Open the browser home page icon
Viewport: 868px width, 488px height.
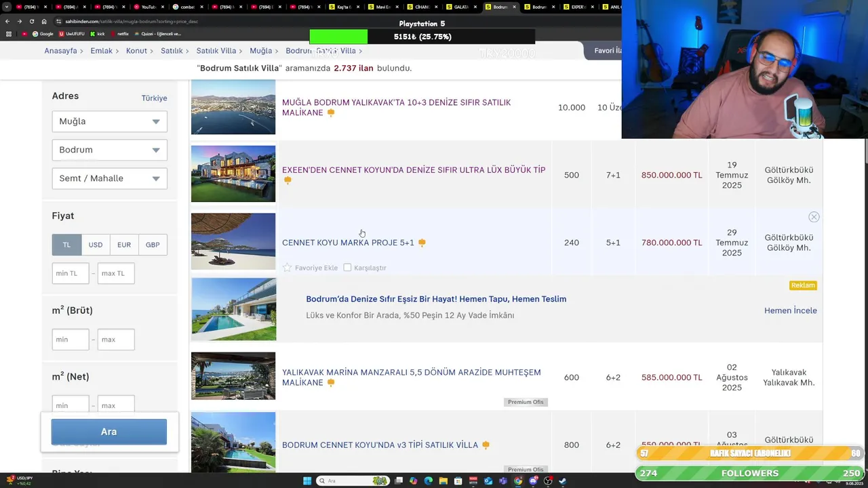44,21
